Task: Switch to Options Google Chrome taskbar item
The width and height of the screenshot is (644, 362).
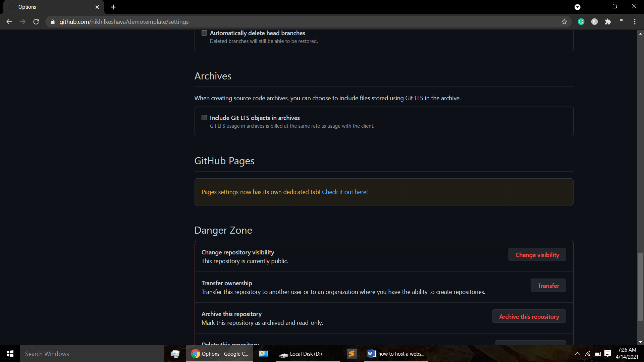Action: [220, 354]
